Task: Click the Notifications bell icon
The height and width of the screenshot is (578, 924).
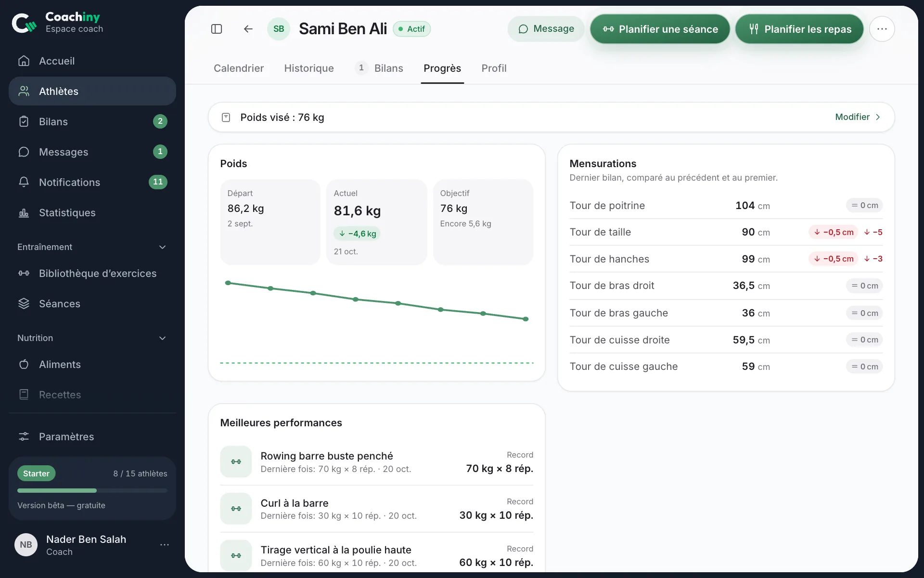Action: point(24,182)
